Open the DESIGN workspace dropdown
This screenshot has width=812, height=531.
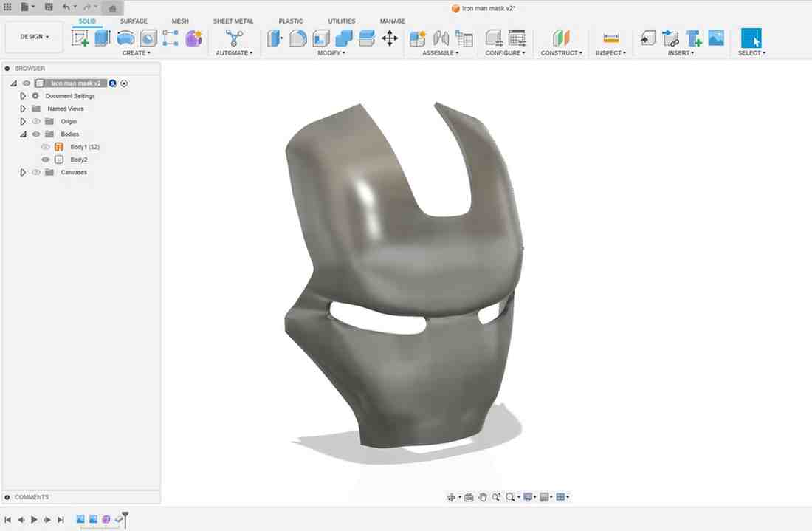(x=34, y=37)
